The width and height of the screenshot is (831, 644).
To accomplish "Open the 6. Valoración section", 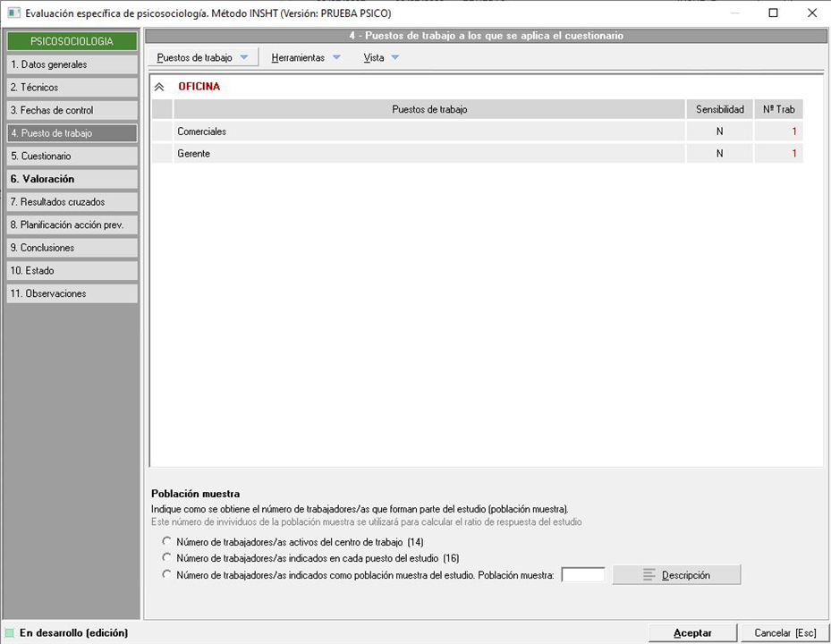I will click(x=72, y=179).
